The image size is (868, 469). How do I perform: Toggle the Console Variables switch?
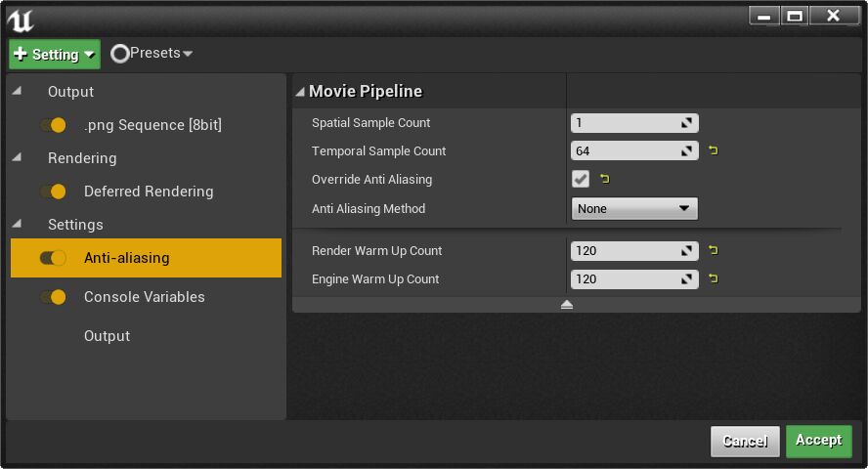[x=53, y=297]
